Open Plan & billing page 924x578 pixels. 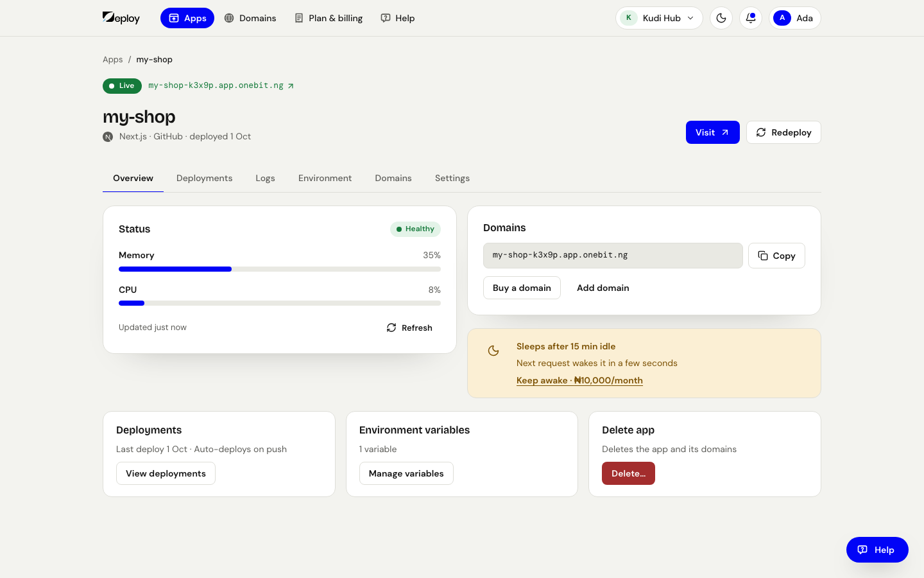tap(329, 18)
